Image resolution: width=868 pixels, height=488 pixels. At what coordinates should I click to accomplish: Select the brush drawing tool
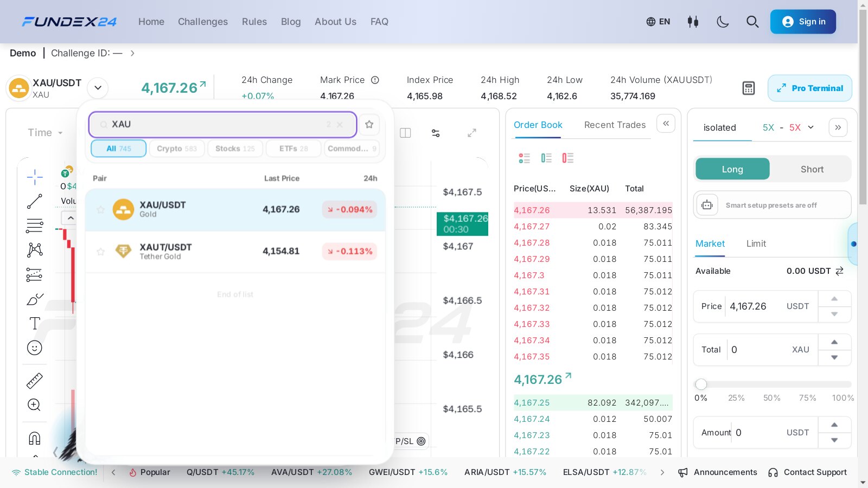click(35, 299)
